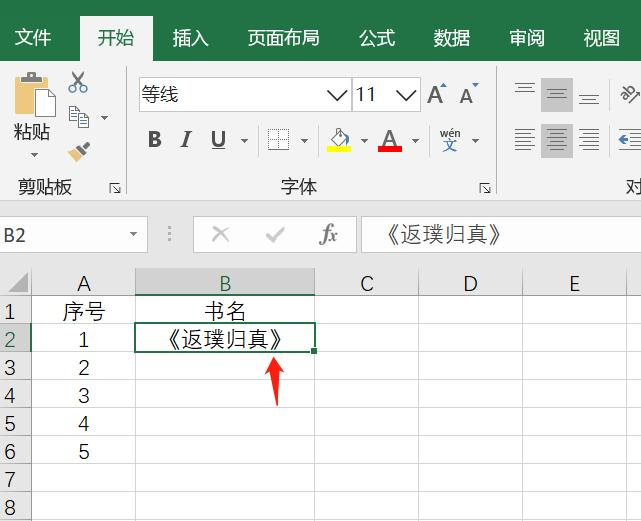641x521 pixels.
Task: Expand the phonetic guide options arrow
Action: (475, 141)
